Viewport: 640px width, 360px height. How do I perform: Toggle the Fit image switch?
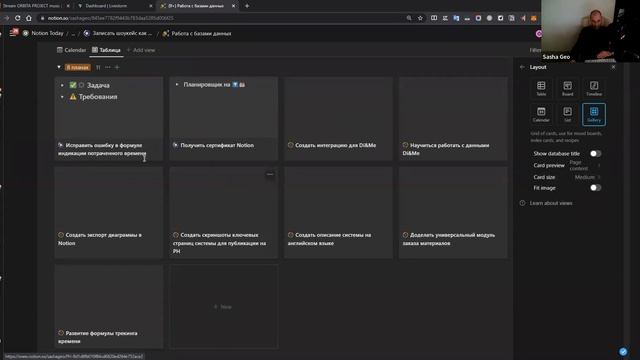pyautogui.click(x=595, y=188)
